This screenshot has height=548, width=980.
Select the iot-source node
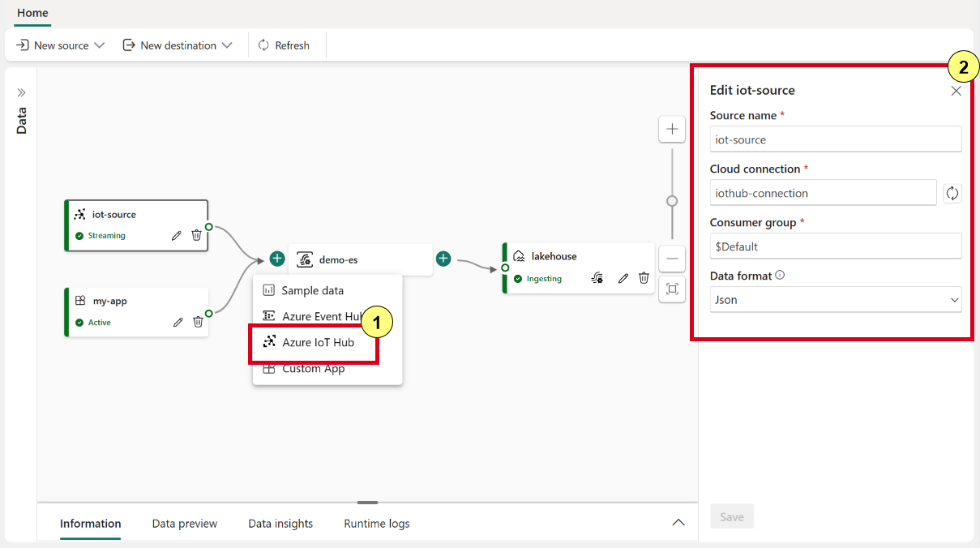[x=136, y=225]
